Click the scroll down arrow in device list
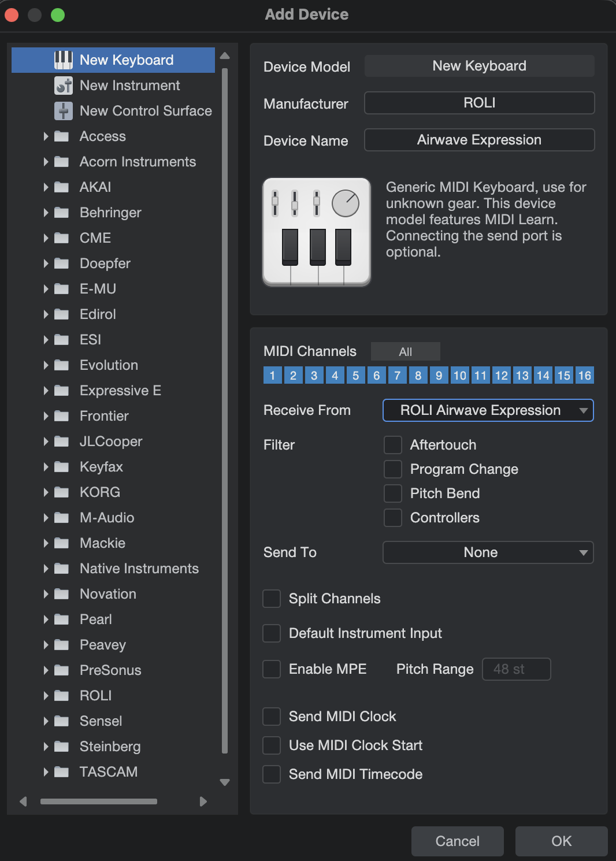Screen dimensions: 616x861 click(225, 782)
